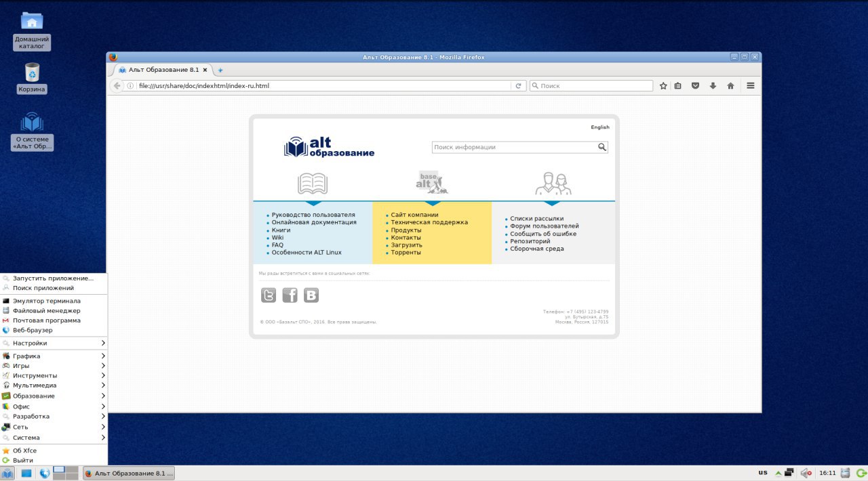Viewport: 868px width, 481px height.
Task: Reload the page with the refresh icon
Action: coord(518,86)
